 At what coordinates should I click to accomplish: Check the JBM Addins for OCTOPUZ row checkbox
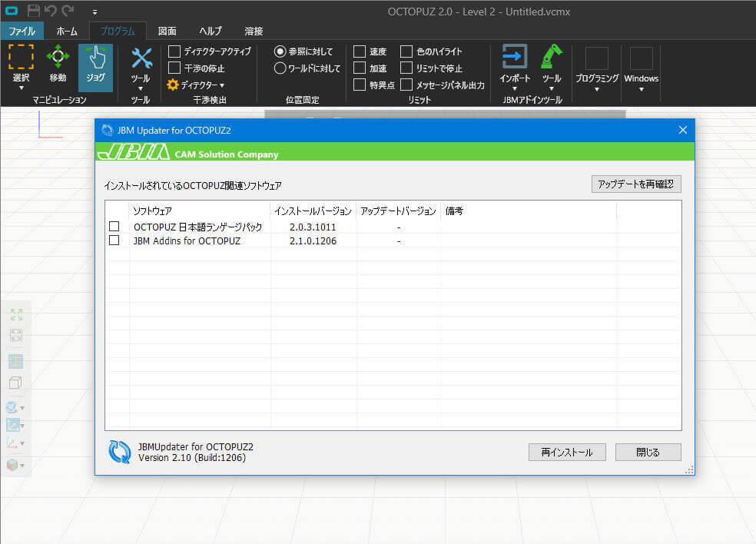(114, 240)
